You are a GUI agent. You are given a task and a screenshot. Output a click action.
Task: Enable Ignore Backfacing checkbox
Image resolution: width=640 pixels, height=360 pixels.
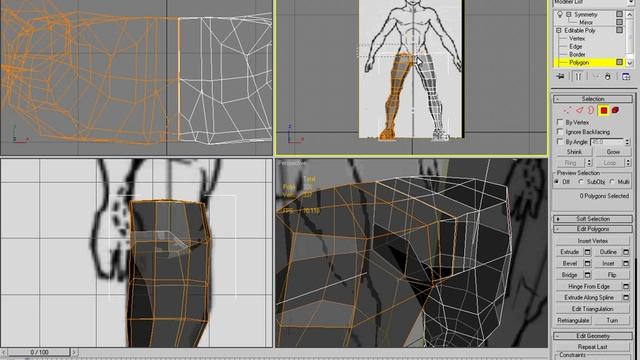coord(560,132)
